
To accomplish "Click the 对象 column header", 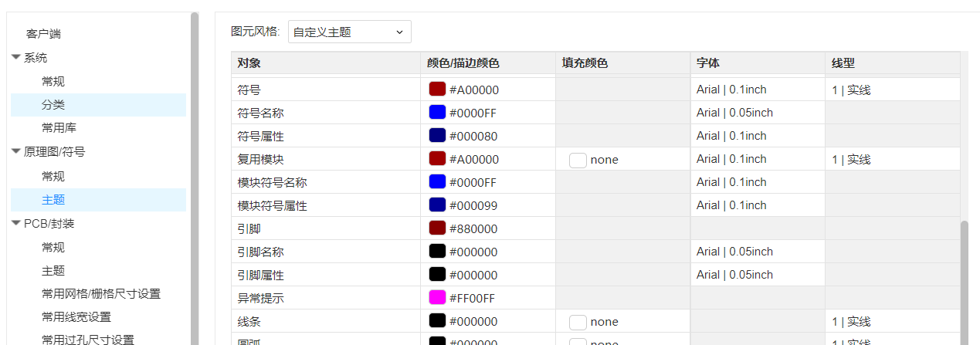I will click(x=326, y=63).
